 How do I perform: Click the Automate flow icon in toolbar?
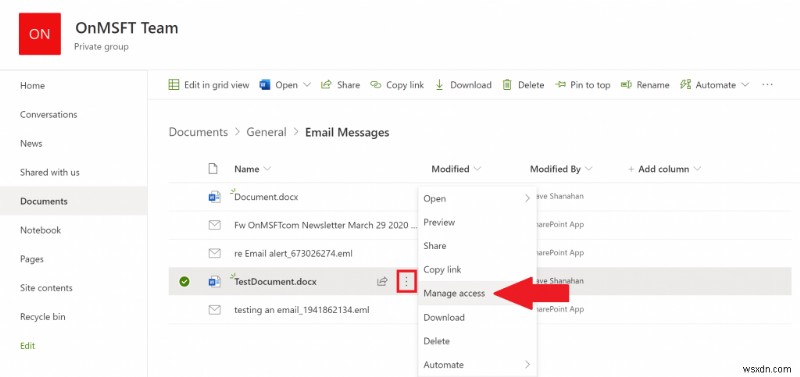click(x=685, y=85)
